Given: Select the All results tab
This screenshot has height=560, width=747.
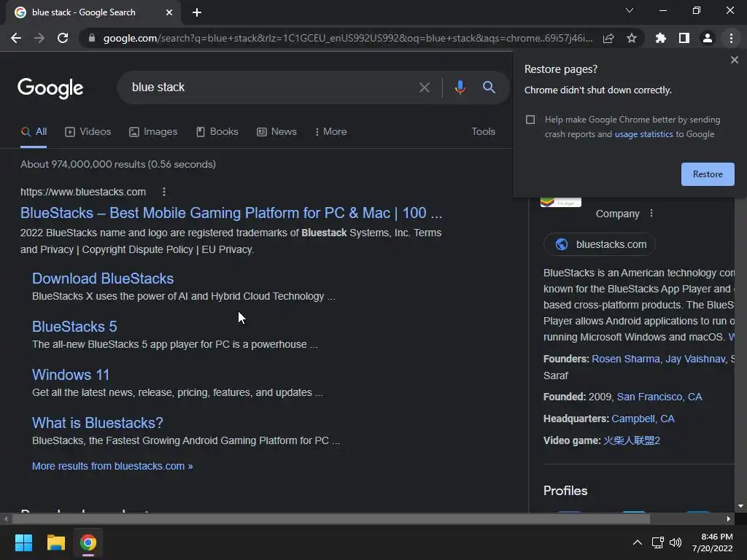Looking at the screenshot, I should (34, 131).
